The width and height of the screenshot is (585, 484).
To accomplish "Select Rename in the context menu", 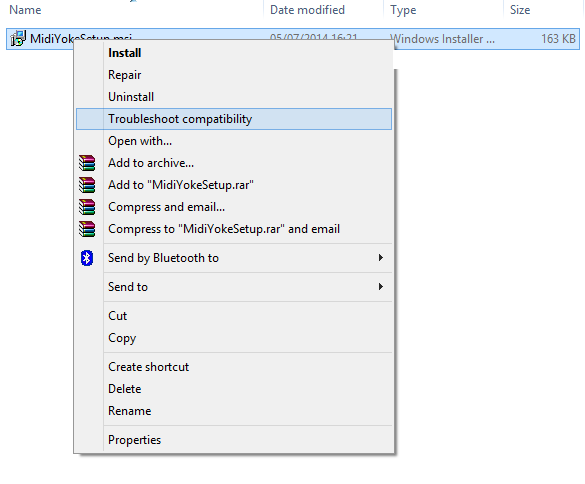I will click(234, 411).
